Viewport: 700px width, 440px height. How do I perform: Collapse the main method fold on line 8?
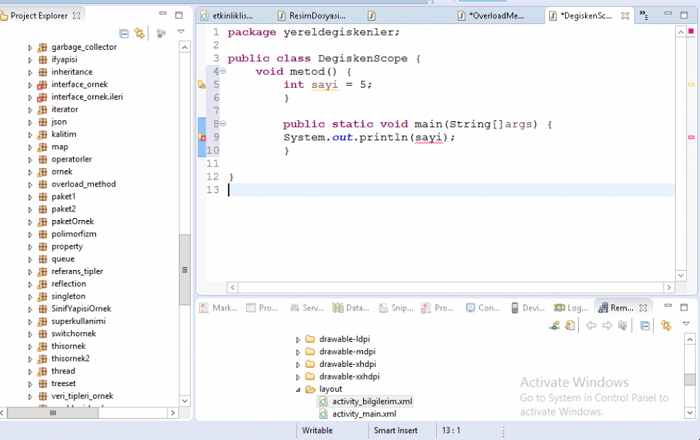tap(223, 124)
